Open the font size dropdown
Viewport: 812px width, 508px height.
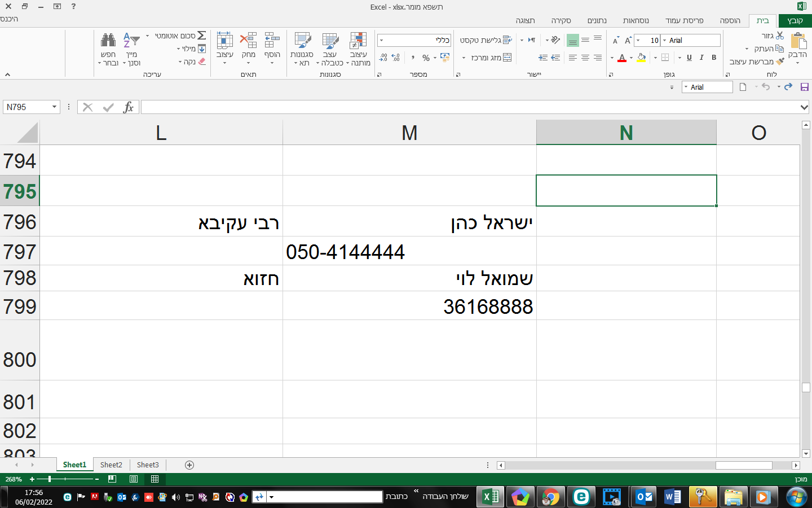[638, 40]
